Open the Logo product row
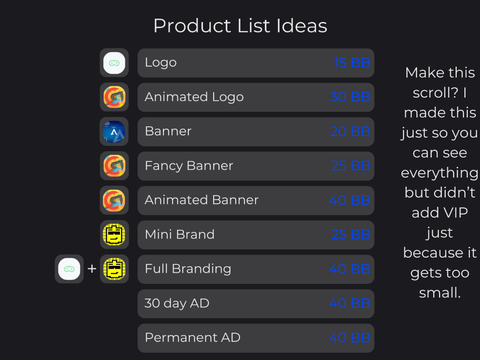 click(256, 63)
